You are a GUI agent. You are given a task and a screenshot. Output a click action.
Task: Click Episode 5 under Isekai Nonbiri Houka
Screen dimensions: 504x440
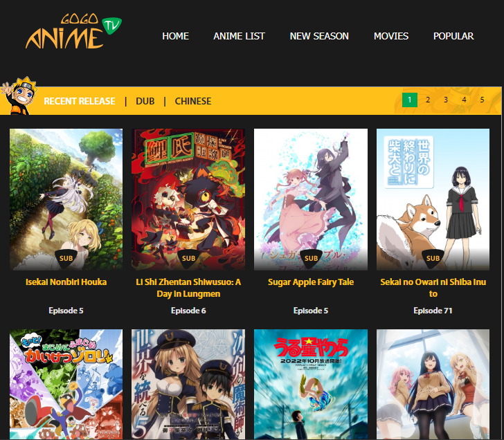coord(66,311)
